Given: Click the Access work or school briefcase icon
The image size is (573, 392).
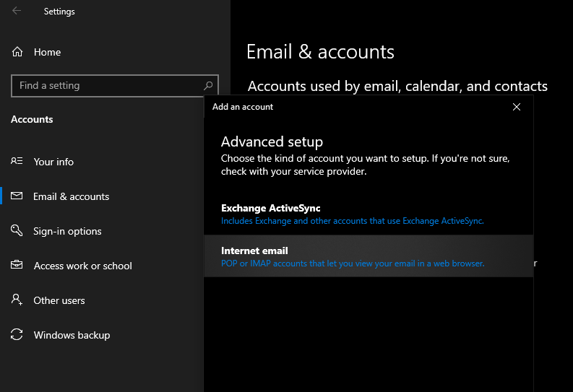Looking at the screenshot, I should [x=17, y=265].
